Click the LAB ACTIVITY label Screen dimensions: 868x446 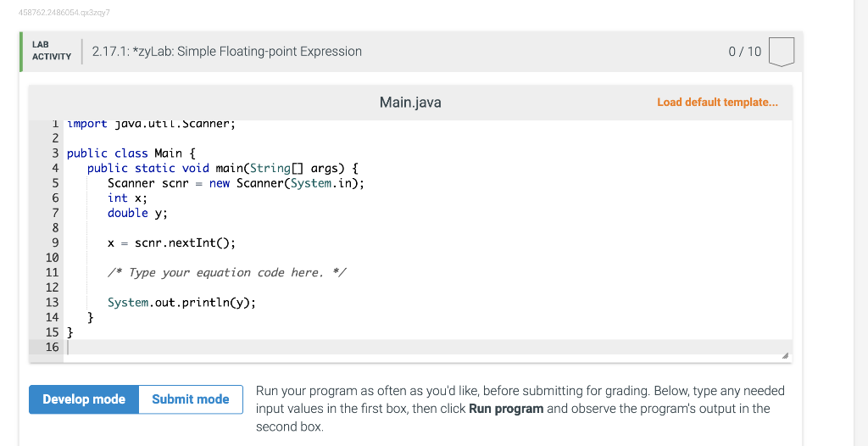(x=52, y=51)
